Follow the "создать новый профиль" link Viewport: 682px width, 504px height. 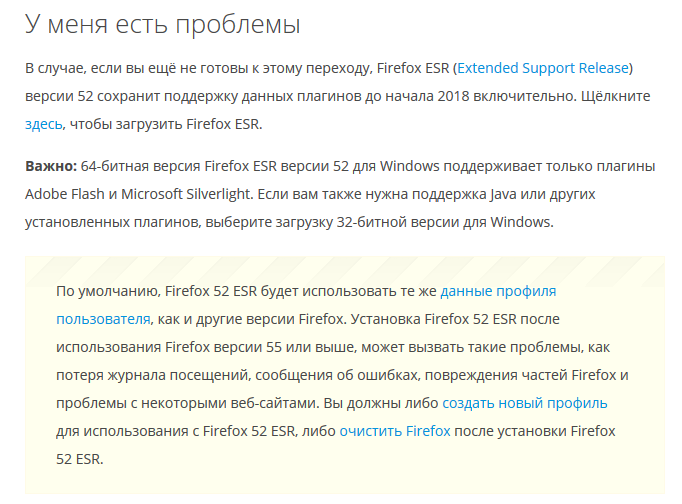(x=524, y=403)
